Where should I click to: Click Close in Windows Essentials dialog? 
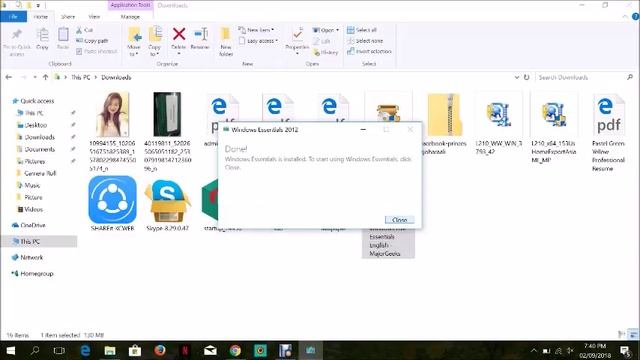399,220
